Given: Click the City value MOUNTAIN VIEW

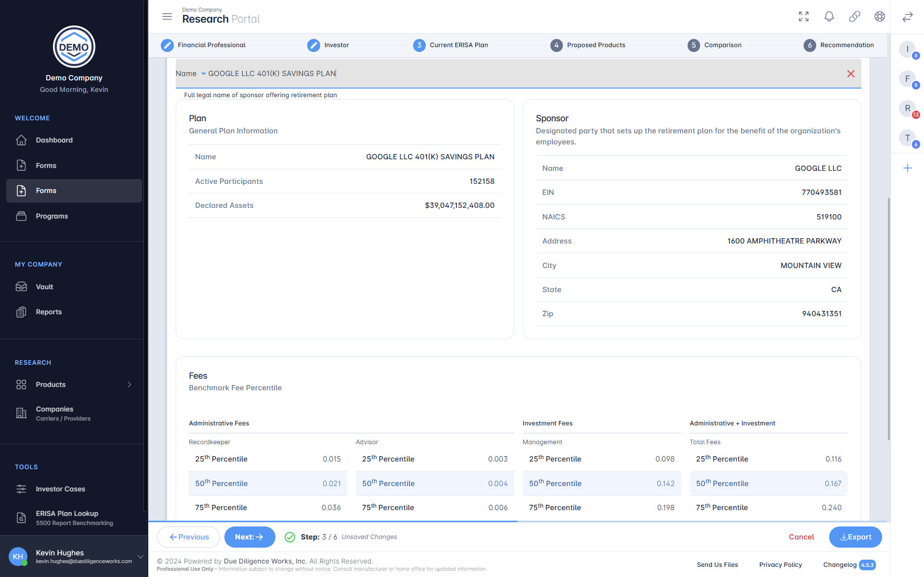Looking at the screenshot, I should 811,266.
